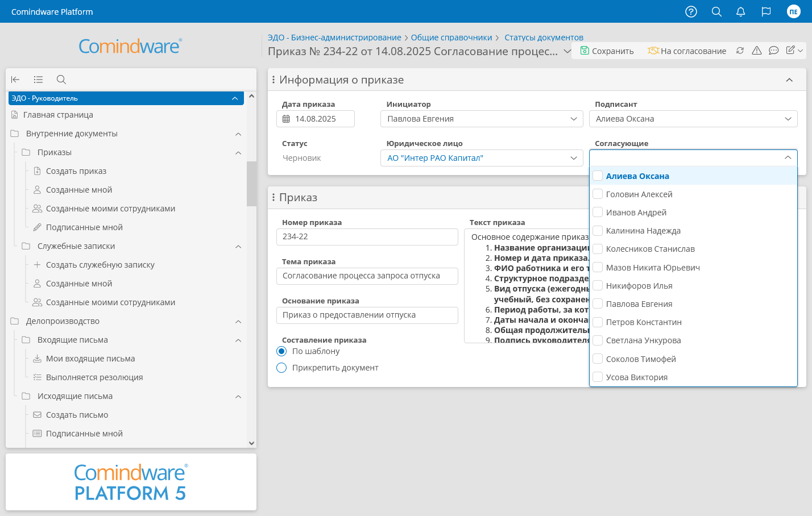The width and height of the screenshot is (812, 516).
Task: Open the Юридическое лицо dropdown
Action: point(482,158)
